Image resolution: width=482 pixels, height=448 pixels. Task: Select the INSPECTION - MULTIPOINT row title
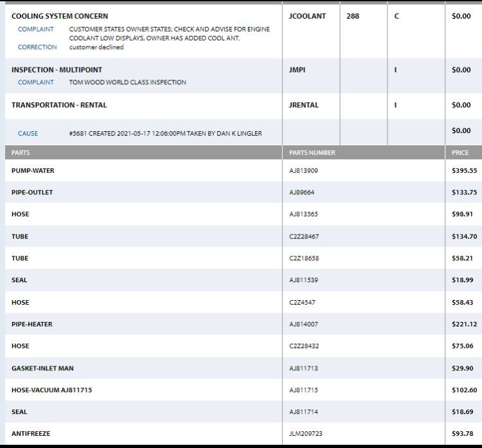point(57,69)
